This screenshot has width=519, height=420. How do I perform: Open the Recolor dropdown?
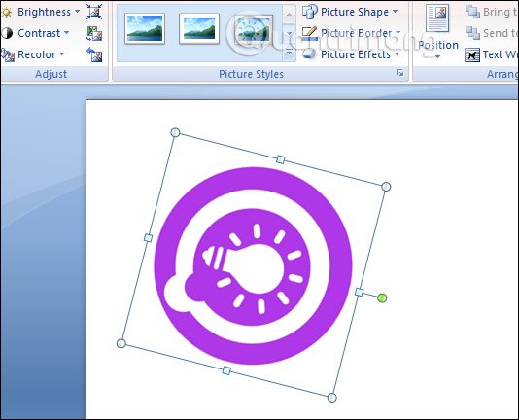pyautogui.click(x=33, y=54)
